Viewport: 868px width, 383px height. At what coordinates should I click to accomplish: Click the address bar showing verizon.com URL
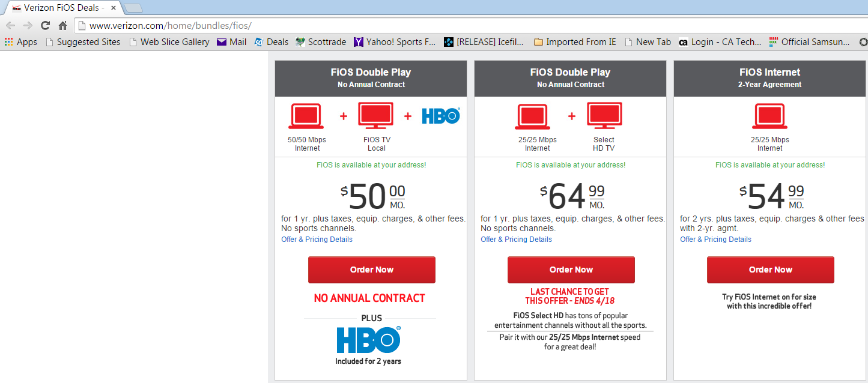click(x=469, y=26)
